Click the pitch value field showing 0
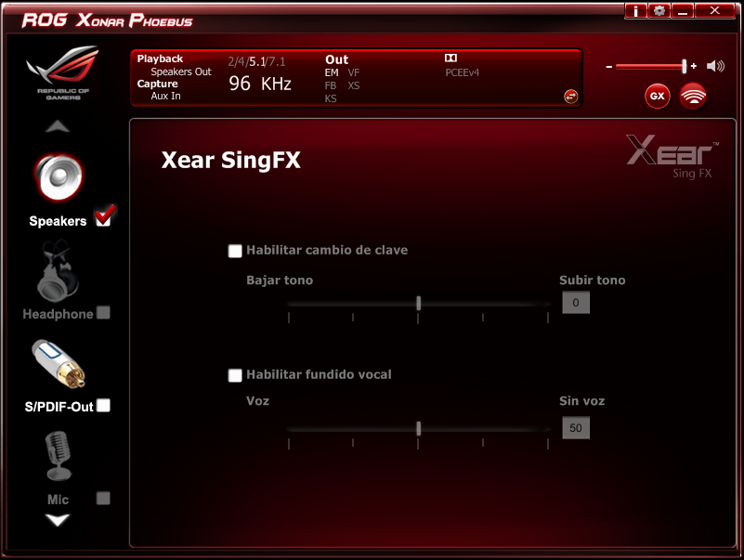 click(576, 303)
